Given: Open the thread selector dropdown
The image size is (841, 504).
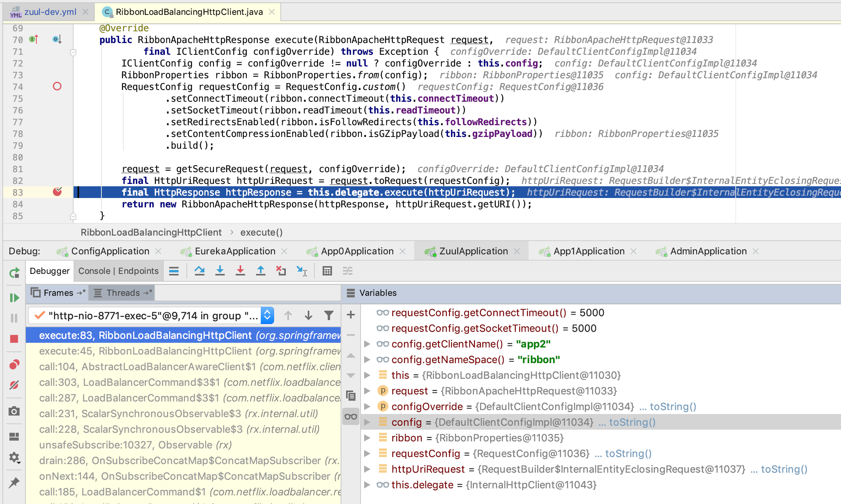Looking at the screenshot, I should click(267, 315).
